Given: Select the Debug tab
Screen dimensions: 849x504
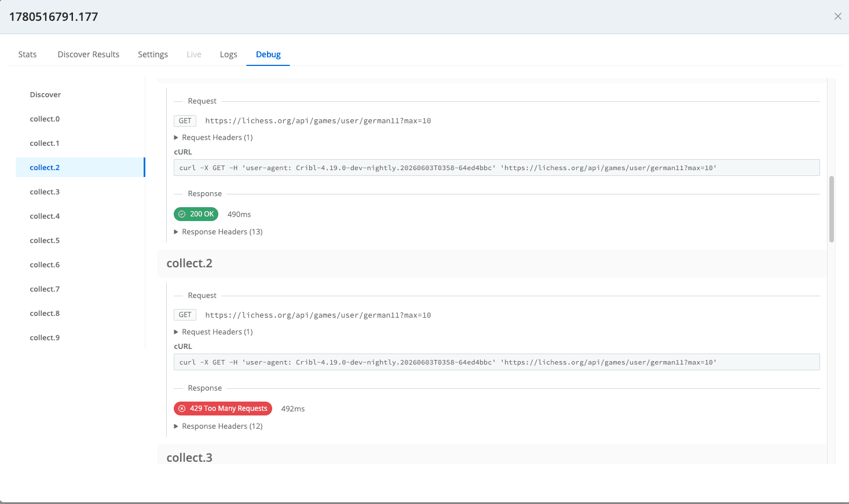Looking at the screenshot, I should tap(268, 54).
